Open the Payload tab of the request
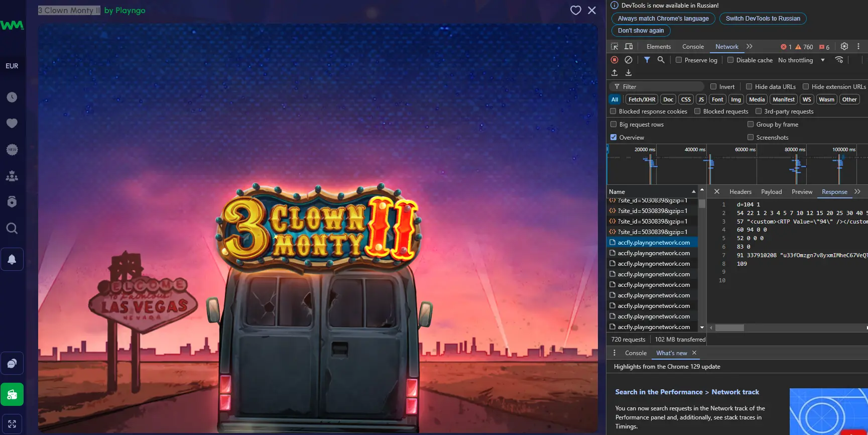This screenshot has height=435, width=868. (x=771, y=191)
